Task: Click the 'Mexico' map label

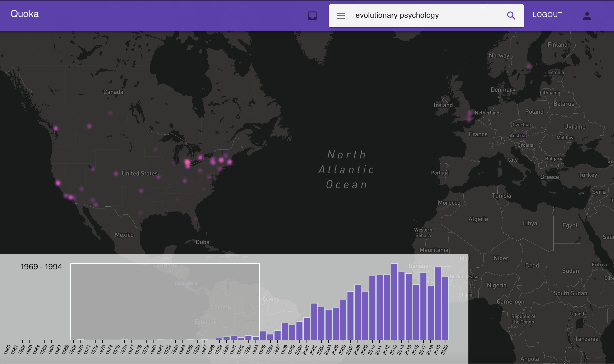Action: (x=124, y=235)
